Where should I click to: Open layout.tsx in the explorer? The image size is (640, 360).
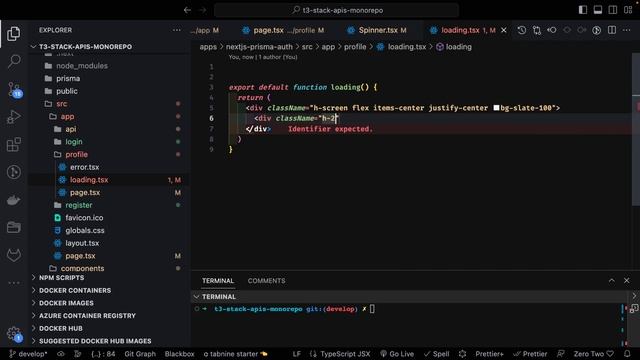82,243
